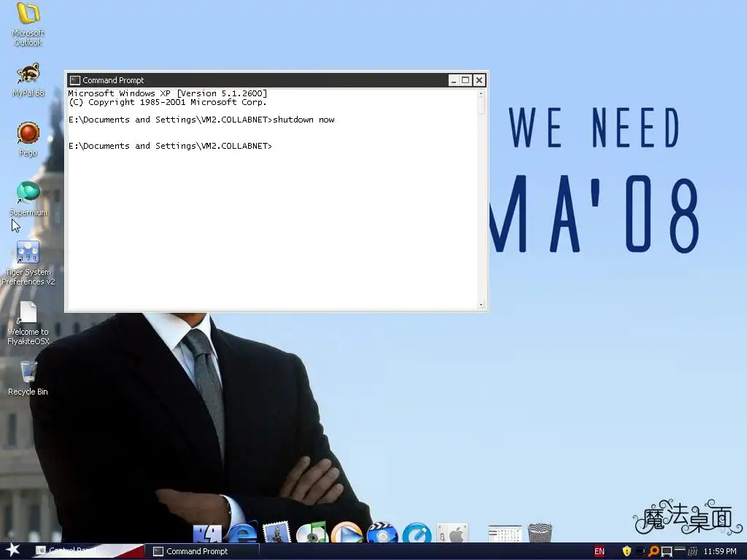Minimize the Command Prompt window
The image size is (747, 560).
(453, 80)
